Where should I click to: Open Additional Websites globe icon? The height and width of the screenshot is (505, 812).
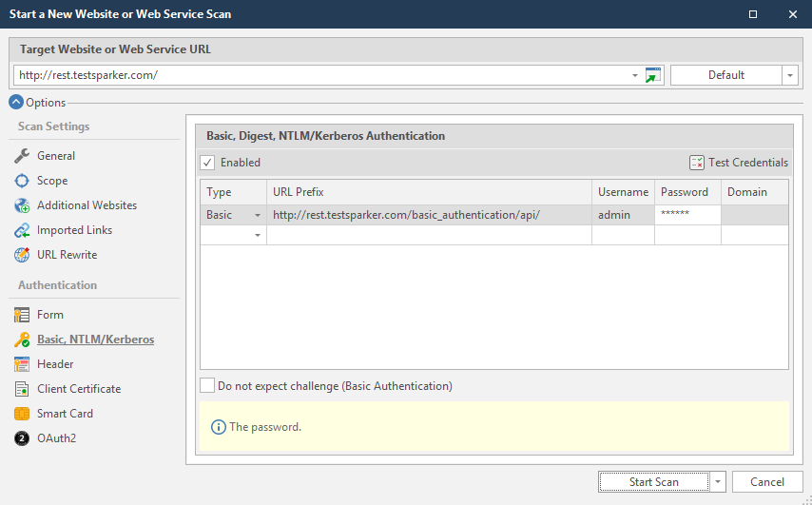point(22,205)
